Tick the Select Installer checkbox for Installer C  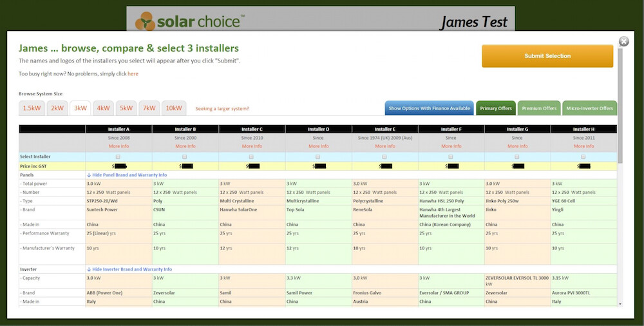click(251, 157)
